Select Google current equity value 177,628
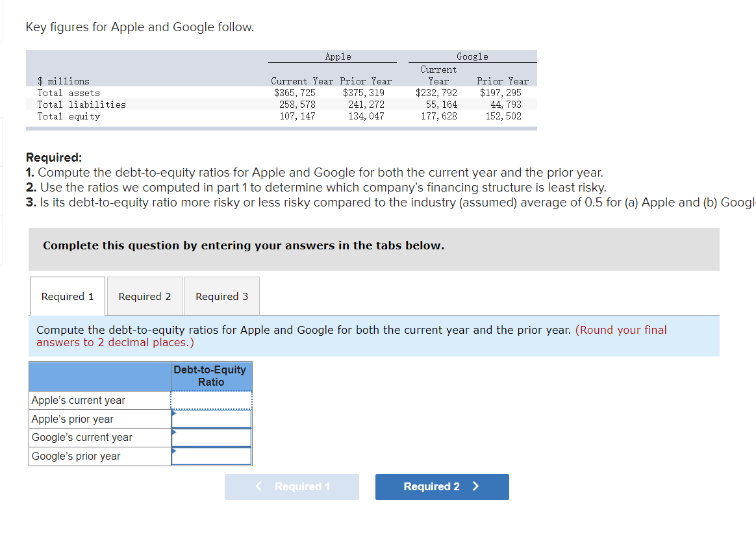This screenshot has width=756, height=537. pyautogui.click(x=439, y=116)
